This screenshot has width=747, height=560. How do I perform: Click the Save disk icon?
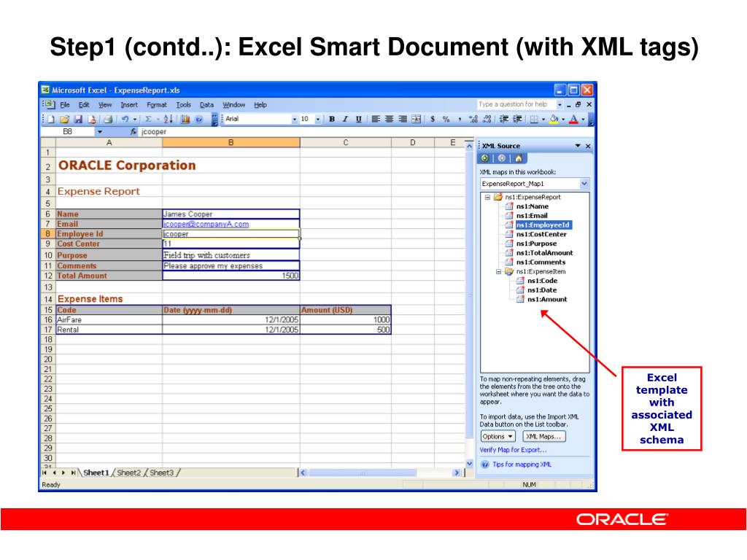[x=78, y=119]
